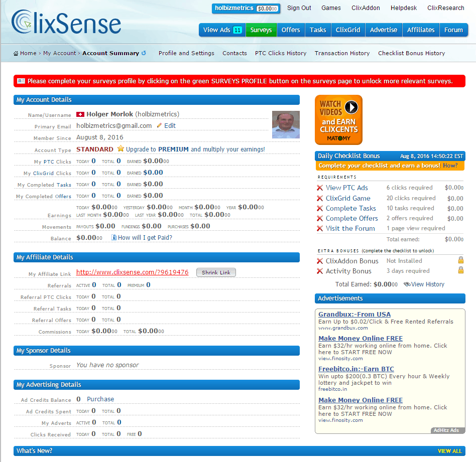The image size is (476, 462).
Task: Click the View PTC Ads checklist item
Action: 346,188
